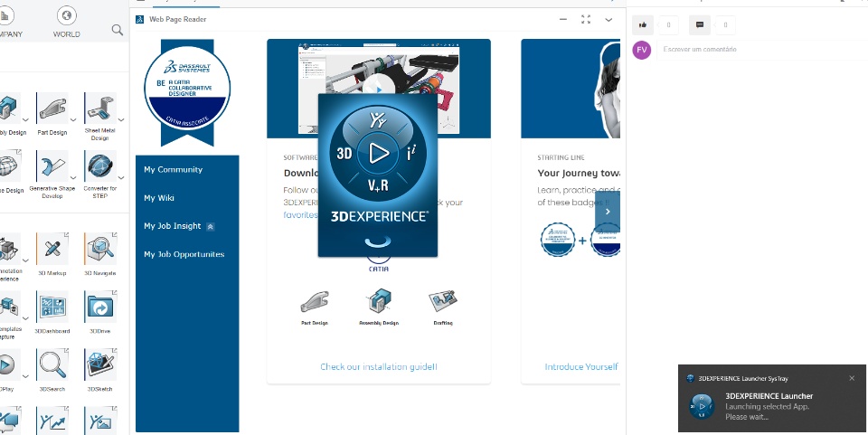This screenshot has height=435, width=868.
Task: Click the 3DEXPERIENCE launching splash window
Action: [378, 175]
